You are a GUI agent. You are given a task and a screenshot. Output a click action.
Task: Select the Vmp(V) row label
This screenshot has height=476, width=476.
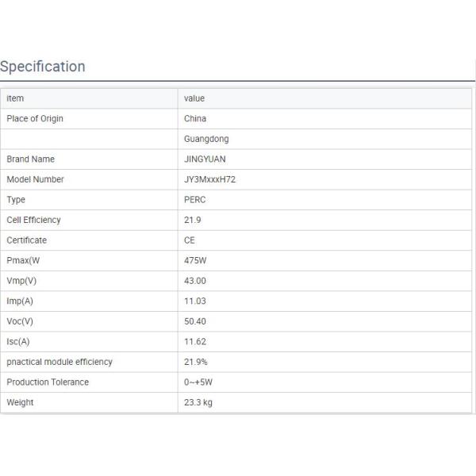(21, 281)
